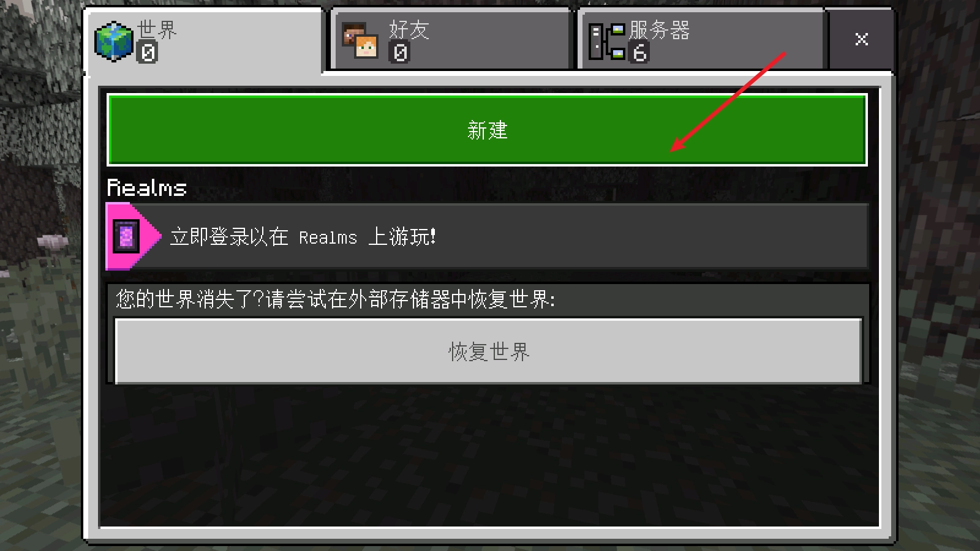Click the 服务器 tab text label
980x551 pixels.
tap(660, 29)
